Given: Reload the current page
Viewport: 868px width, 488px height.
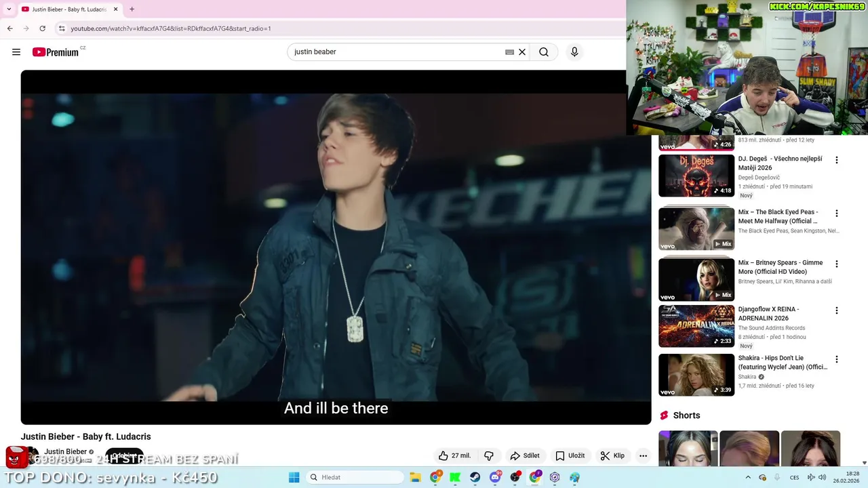Looking at the screenshot, I should (42, 28).
